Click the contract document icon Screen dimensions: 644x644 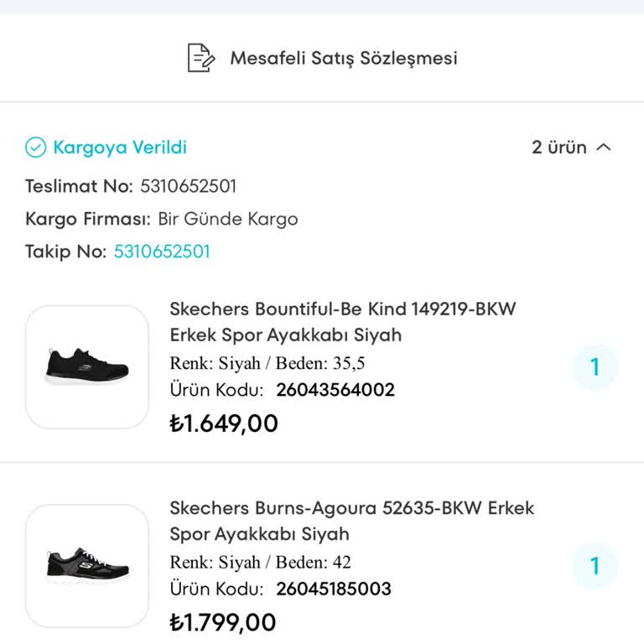(200, 58)
